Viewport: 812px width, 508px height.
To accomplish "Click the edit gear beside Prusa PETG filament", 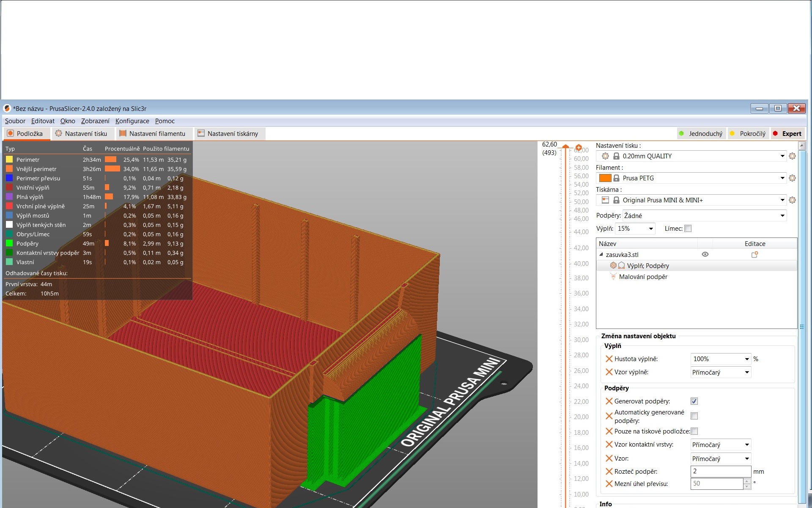I will tap(792, 178).
